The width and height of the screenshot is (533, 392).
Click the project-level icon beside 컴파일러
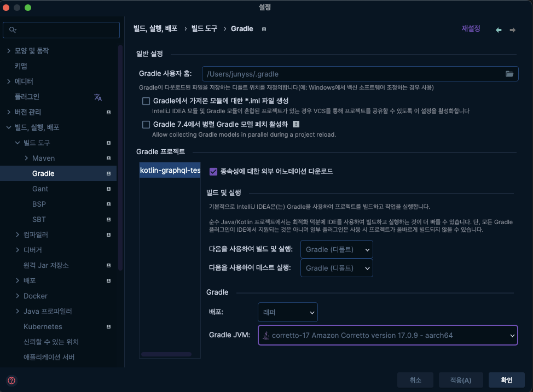click(x=108, y=235)
